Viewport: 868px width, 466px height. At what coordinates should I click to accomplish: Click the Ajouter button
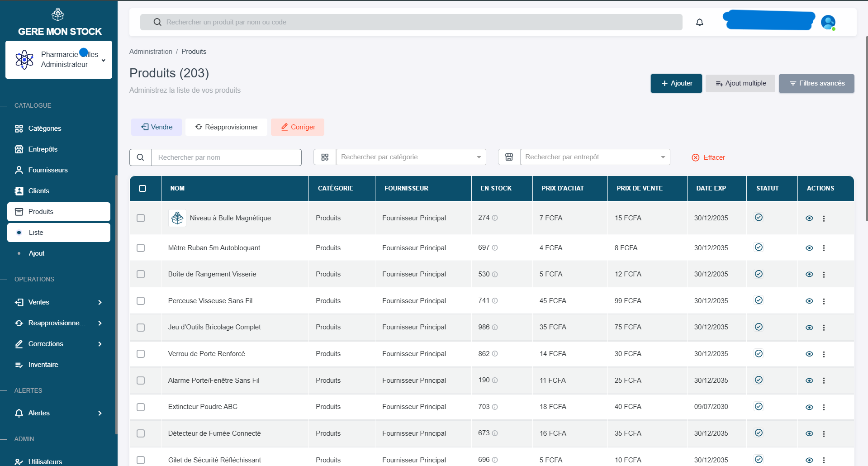[x=676, y=83]
